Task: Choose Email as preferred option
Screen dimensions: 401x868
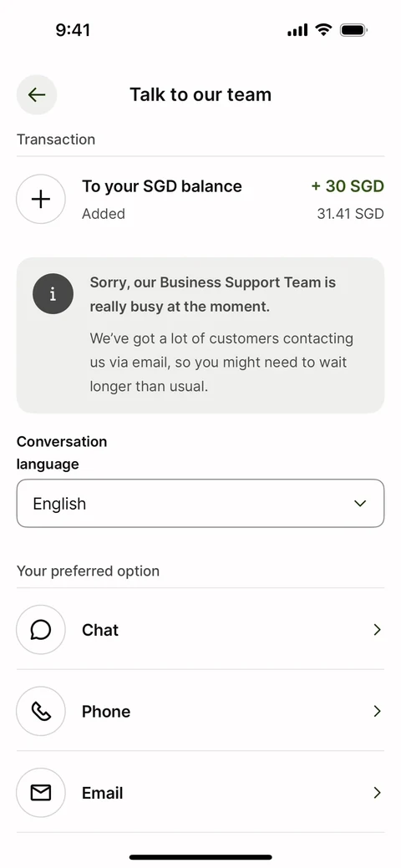Action: [x=200, y=793]
